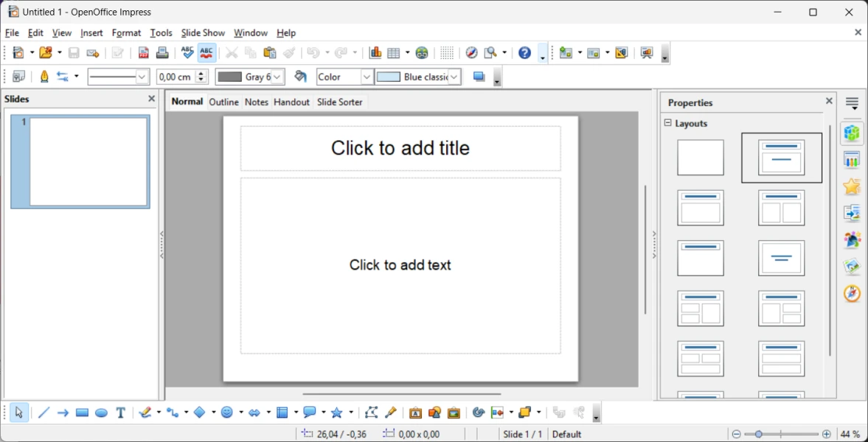Collapse the Layouts section
This screenshot has width=868, height=442.
668,123
